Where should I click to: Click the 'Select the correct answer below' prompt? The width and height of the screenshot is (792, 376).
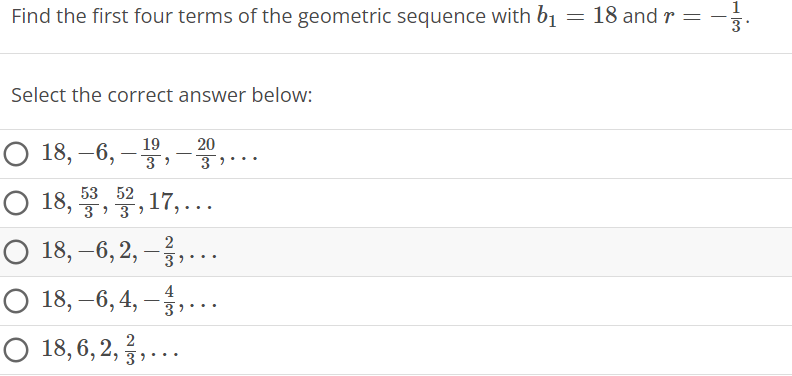(162, 95)
